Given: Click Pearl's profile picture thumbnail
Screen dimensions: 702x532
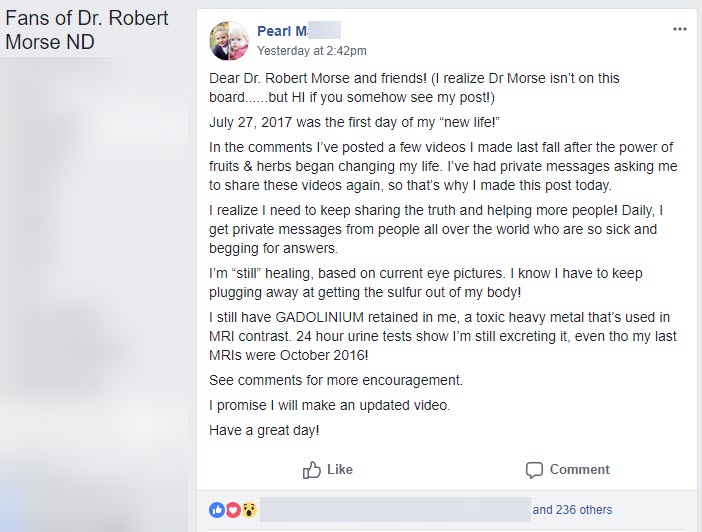Looking at the screenshot, I should point(229,41).
